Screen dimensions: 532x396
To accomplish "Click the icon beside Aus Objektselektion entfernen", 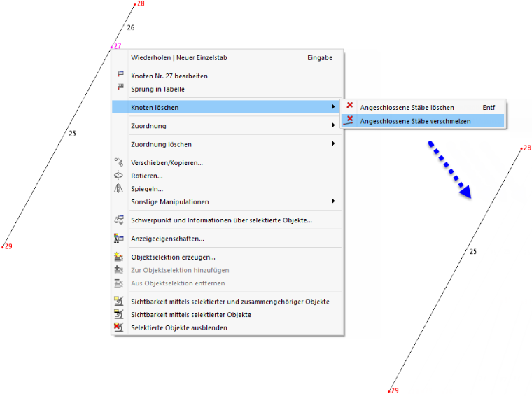I will [119, 283].
